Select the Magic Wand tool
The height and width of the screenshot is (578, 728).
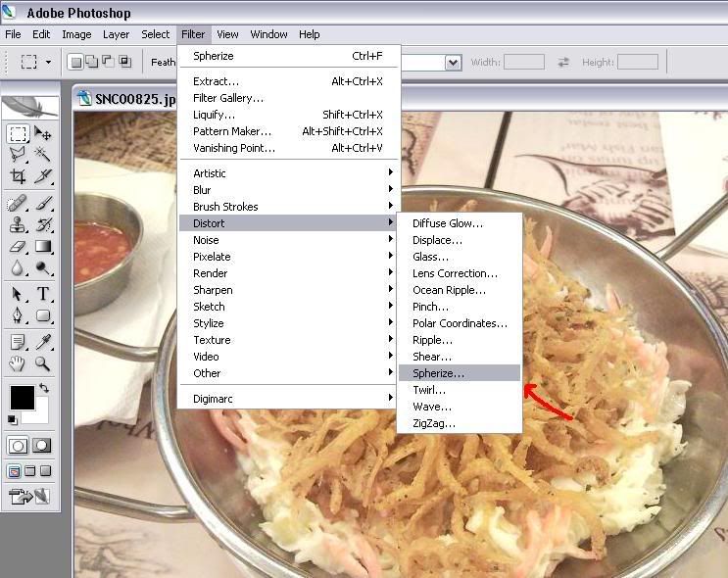pos(43,155)
